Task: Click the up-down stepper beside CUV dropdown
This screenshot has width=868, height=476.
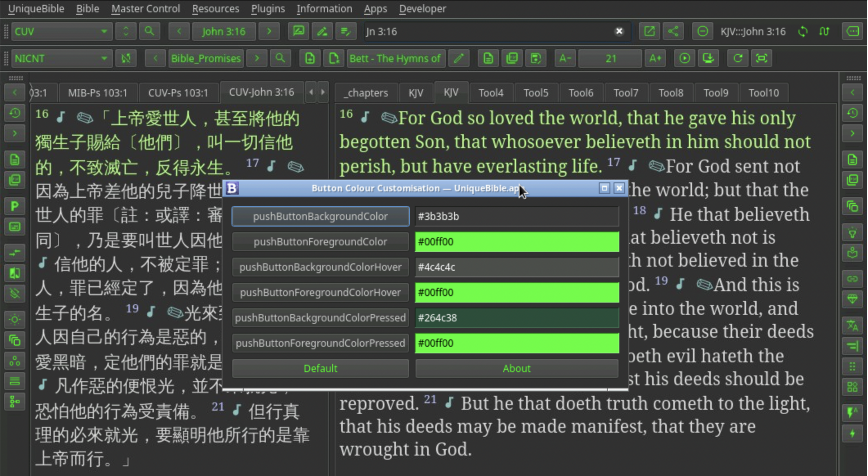Action: (126, 31)
